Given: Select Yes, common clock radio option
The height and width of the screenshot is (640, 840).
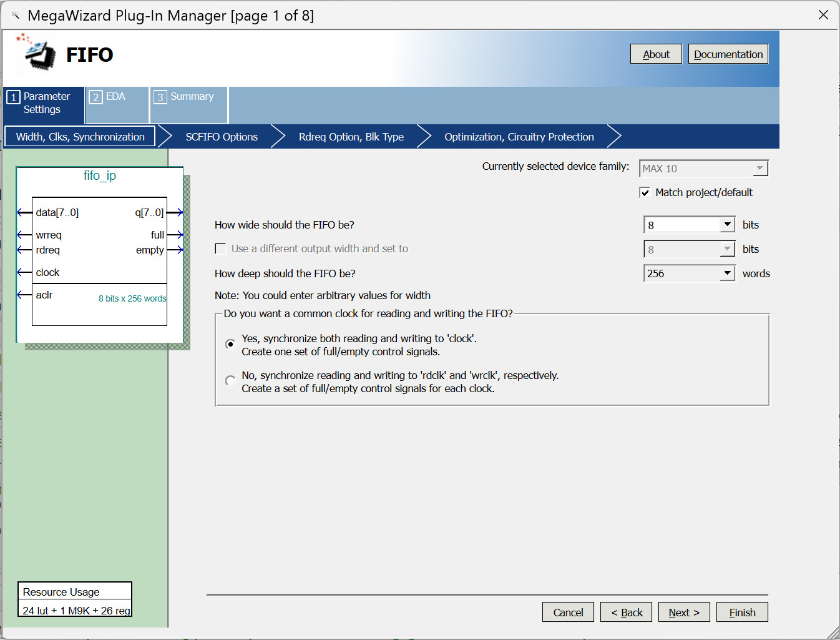Looking at the screenshot, I should [x=230, y=344].
